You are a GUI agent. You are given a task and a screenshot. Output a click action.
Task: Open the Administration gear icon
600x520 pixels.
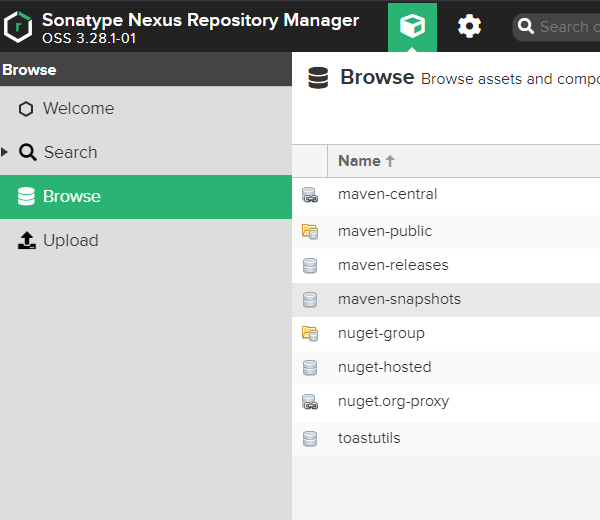(x=469, y=27)
